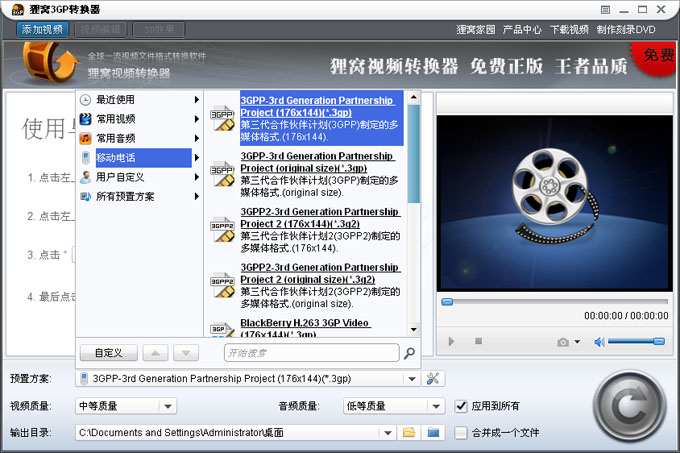This screenshot has height=453, width=680.
Task: Toggle the 合并成一个文件 checkbox
Action: tap(461, 433)
